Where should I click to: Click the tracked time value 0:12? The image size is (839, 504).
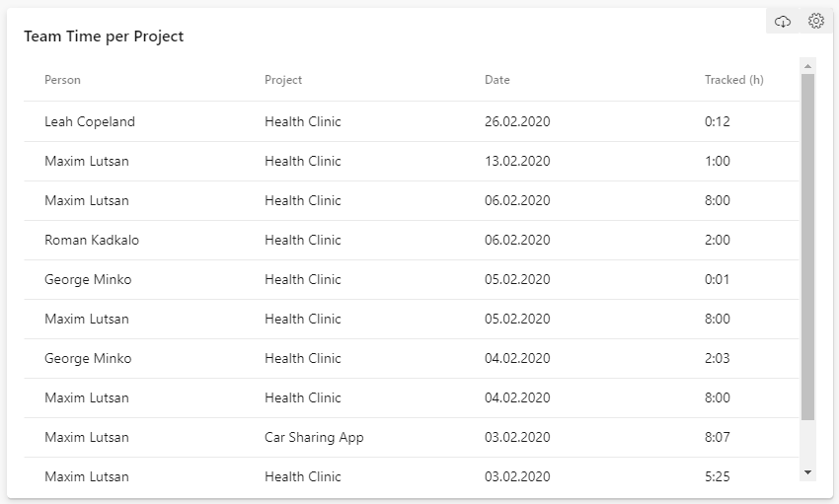point(717,122)
